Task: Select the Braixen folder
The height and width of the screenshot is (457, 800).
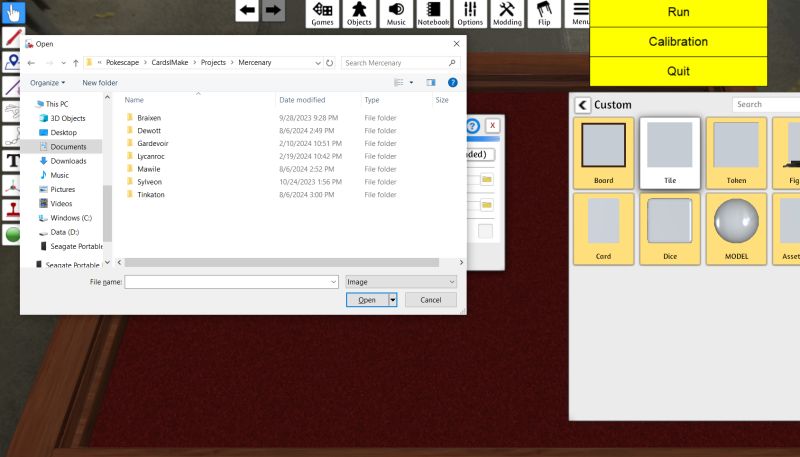Action: click(149, 118)
